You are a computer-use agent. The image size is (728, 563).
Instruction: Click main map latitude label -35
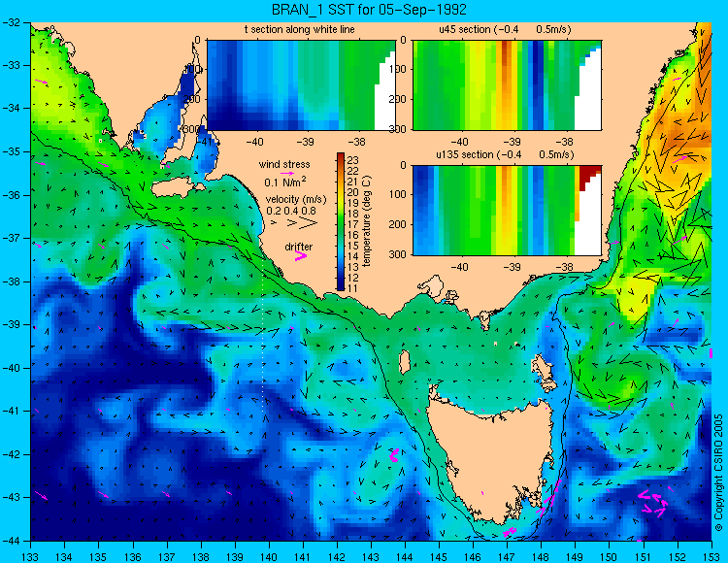[x=11, y=151]
